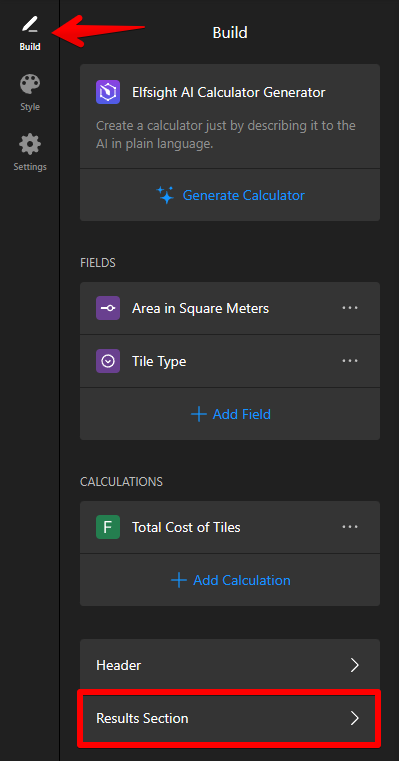Click the Add Calculation button text
The width and height of the screenshot is (399, 761).
coord(242,580)
